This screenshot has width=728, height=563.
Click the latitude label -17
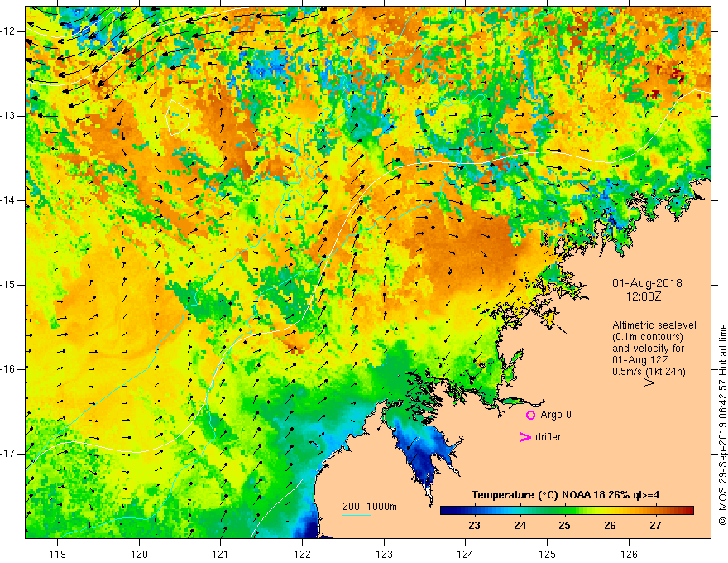(x=8, y=454)
